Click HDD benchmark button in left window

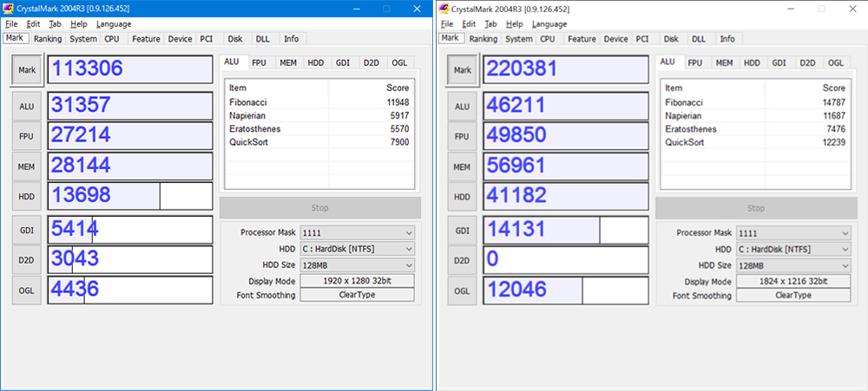[27, 196]
